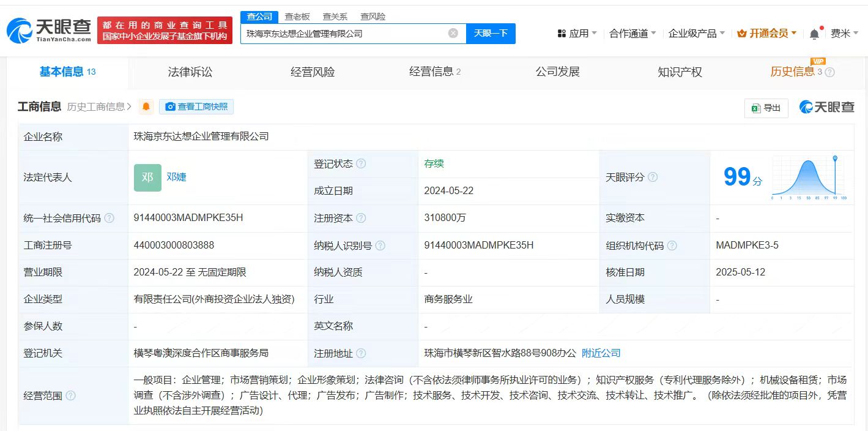Expand the 企业级产品 dropdown
The width and height of the screenshot is (868, 431).
697,34
